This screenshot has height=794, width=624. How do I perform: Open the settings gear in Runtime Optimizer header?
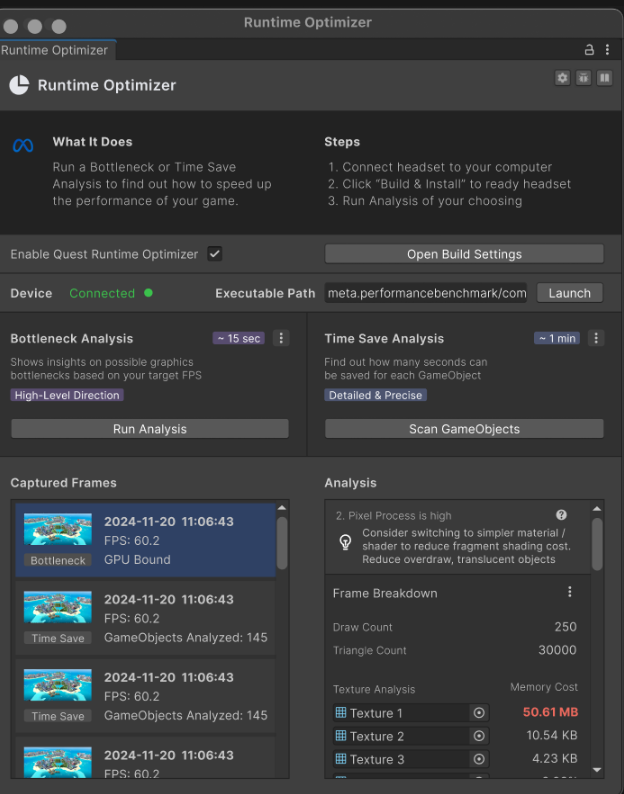pyautogui.click(x=562, y=78)
